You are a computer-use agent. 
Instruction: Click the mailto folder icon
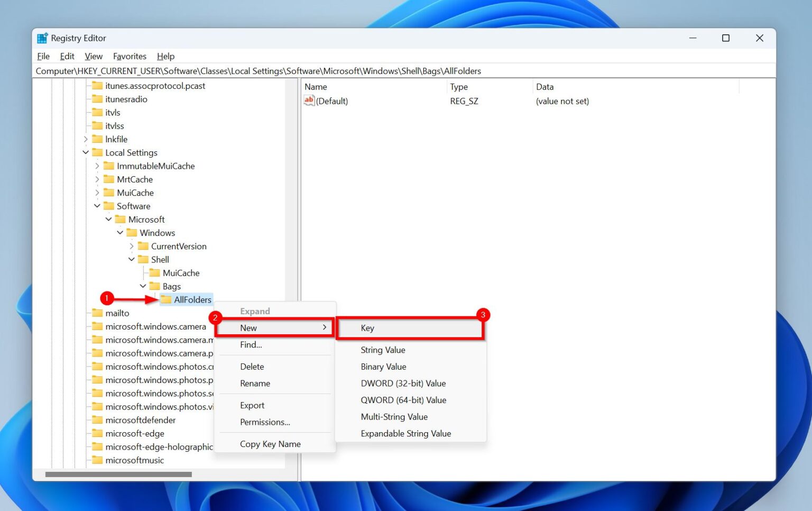tap(97, 313)
